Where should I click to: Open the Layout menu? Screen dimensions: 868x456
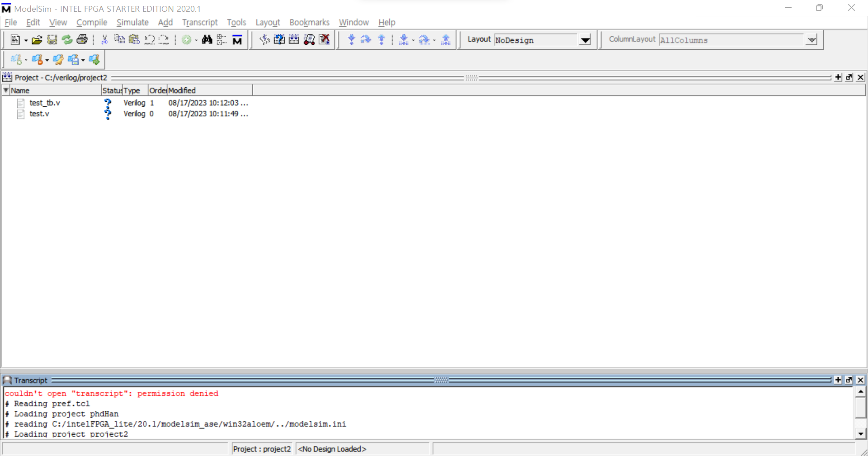tap(268, 22)
